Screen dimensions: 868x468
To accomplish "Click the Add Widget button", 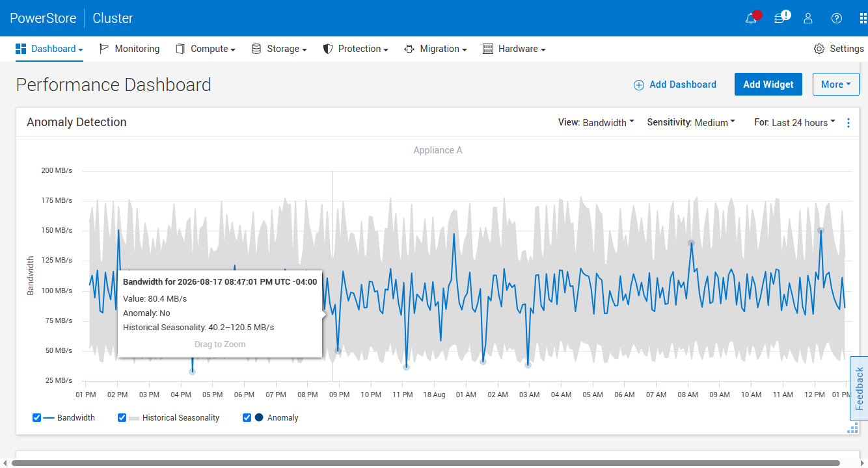I will (768, 84).
